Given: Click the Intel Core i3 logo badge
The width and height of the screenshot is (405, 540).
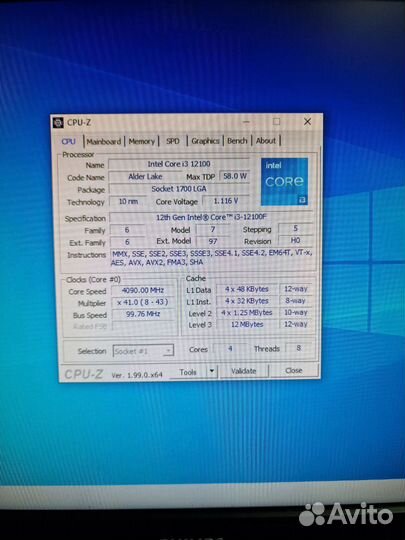Looking at the screenshot, I should click(x=284, y=181).
